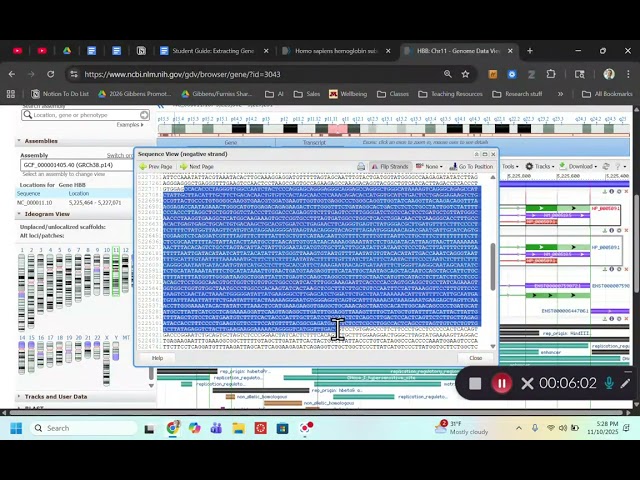The height and width of the screenshot is (480, 640).
Task: Remove first gene track with X icon
Action: tap(627, 191)
